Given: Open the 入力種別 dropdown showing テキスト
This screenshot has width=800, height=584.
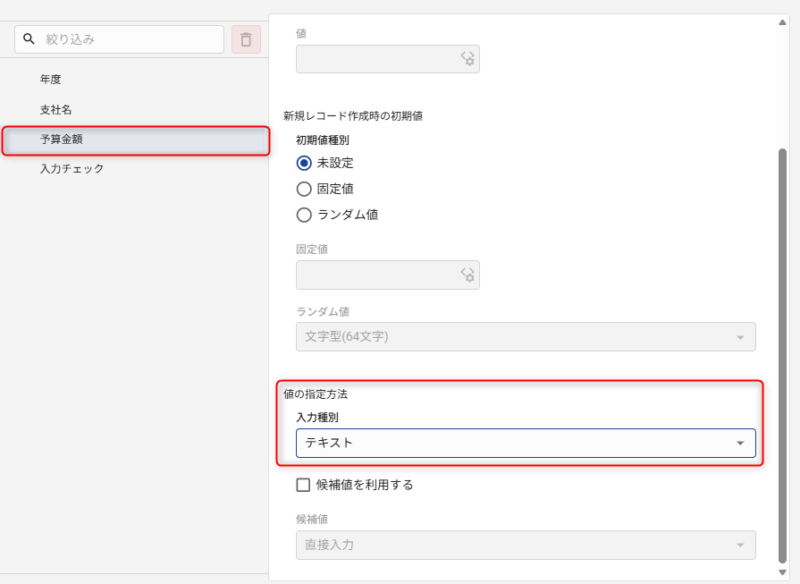Looking at the screenshot, I should pos(525,443).
